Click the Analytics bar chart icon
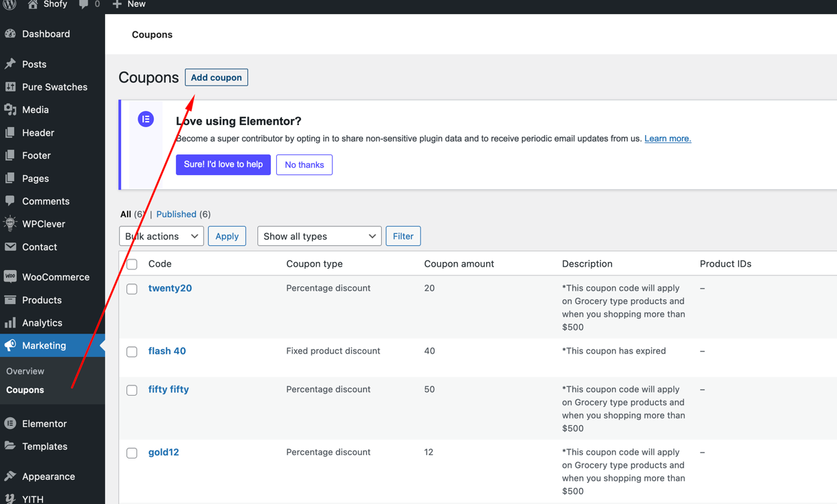This screenshot has height=504, width=837. [x=11, y=323]
